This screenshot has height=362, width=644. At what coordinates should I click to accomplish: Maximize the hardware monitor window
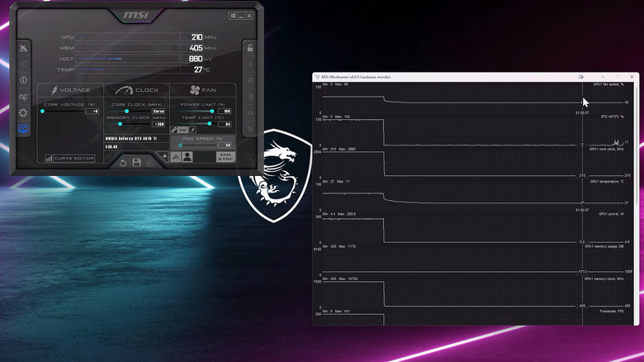(x=618, y=77)
